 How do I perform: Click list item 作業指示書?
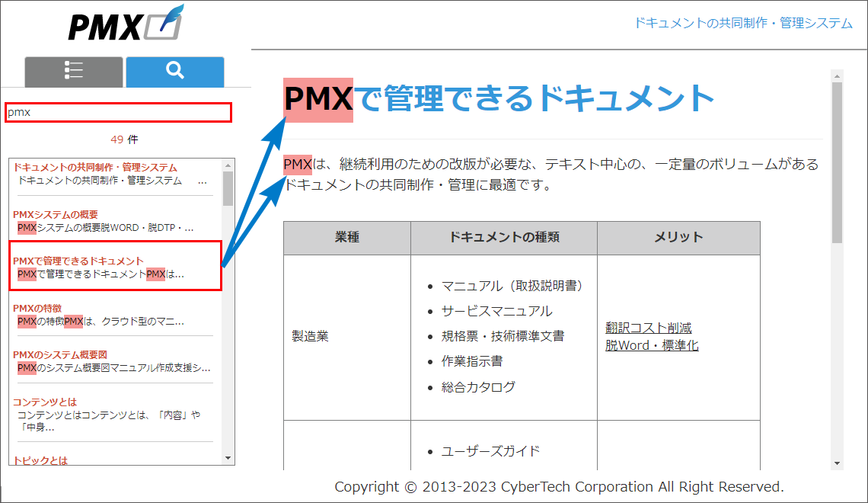[x=471, y=361]
